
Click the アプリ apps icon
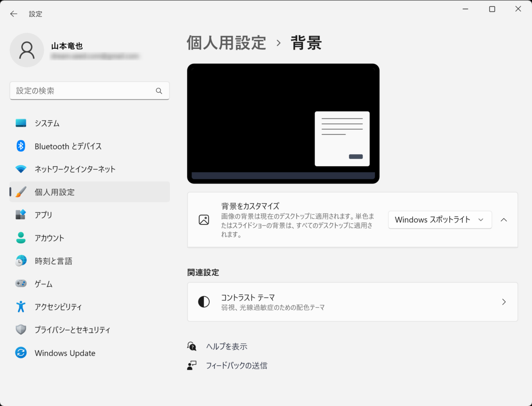[21, 215]
